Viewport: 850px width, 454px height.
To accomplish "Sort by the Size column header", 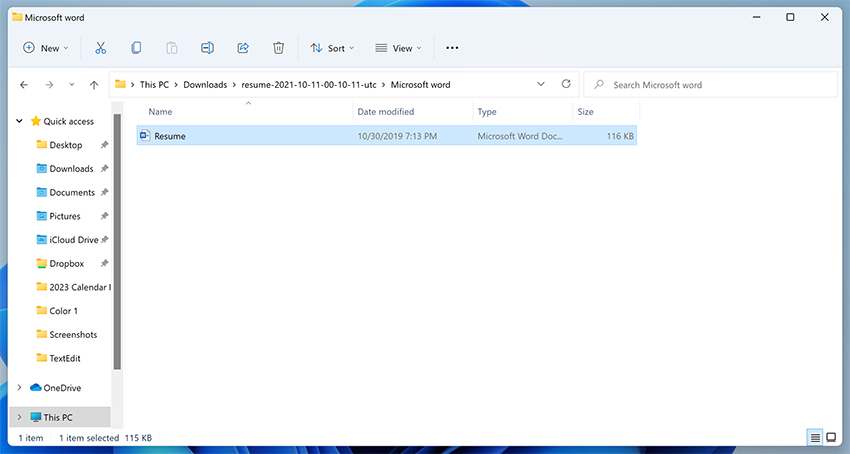I will [585, 112].
